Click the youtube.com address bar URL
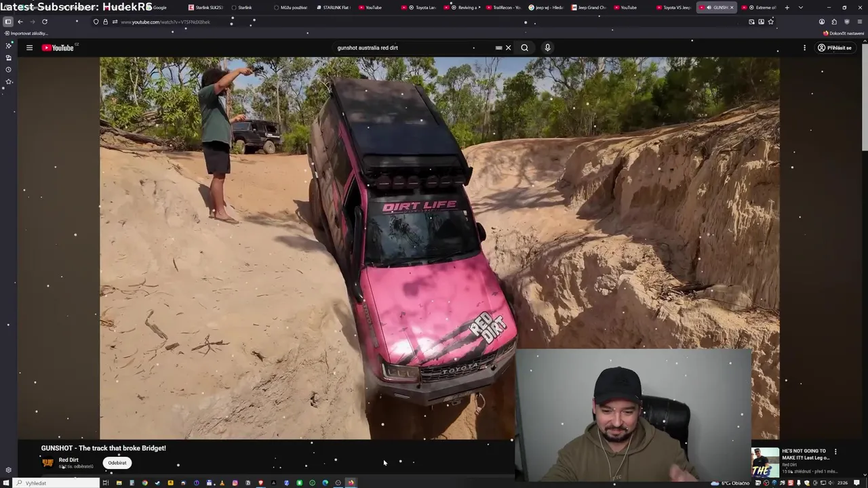This screenshot has height=488, width=868. coord(165,22)
